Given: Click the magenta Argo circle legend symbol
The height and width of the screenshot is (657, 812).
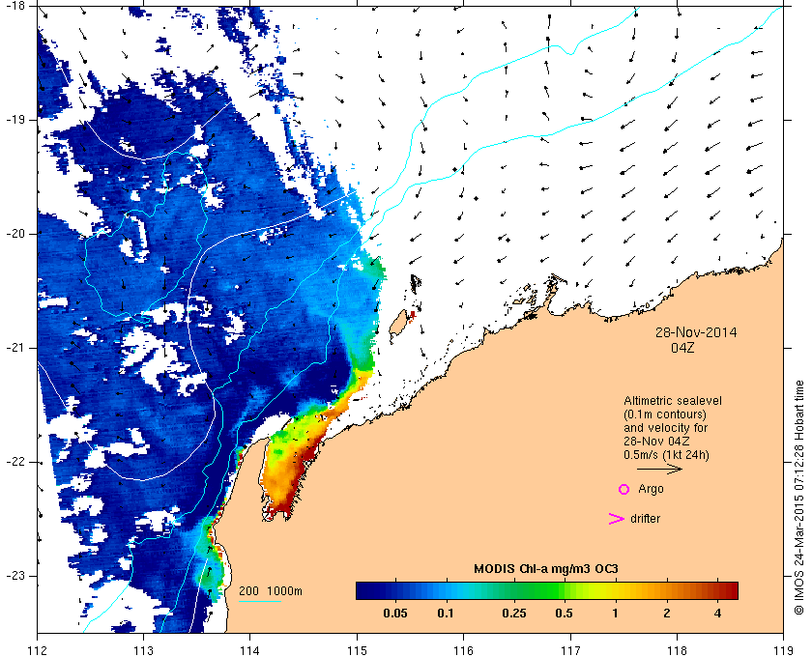Looking at the screenshot, I should click(x=624, y=489).
